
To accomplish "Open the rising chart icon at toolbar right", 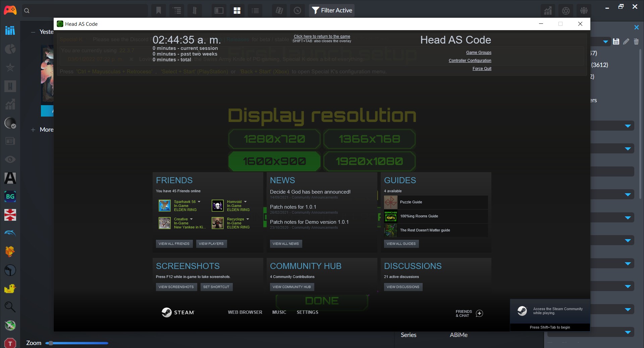I will (548, 10).
